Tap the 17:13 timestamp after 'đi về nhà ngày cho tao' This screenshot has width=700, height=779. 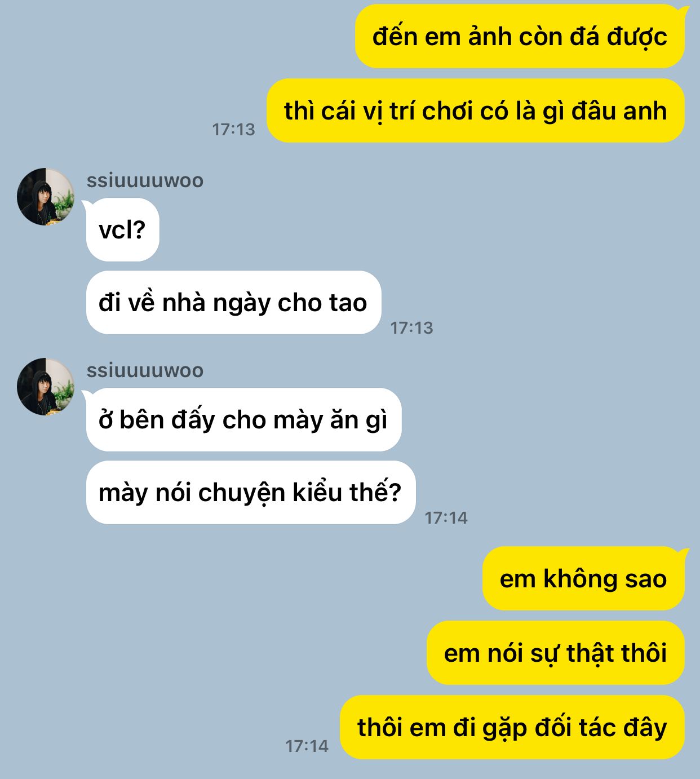[411, 327]
